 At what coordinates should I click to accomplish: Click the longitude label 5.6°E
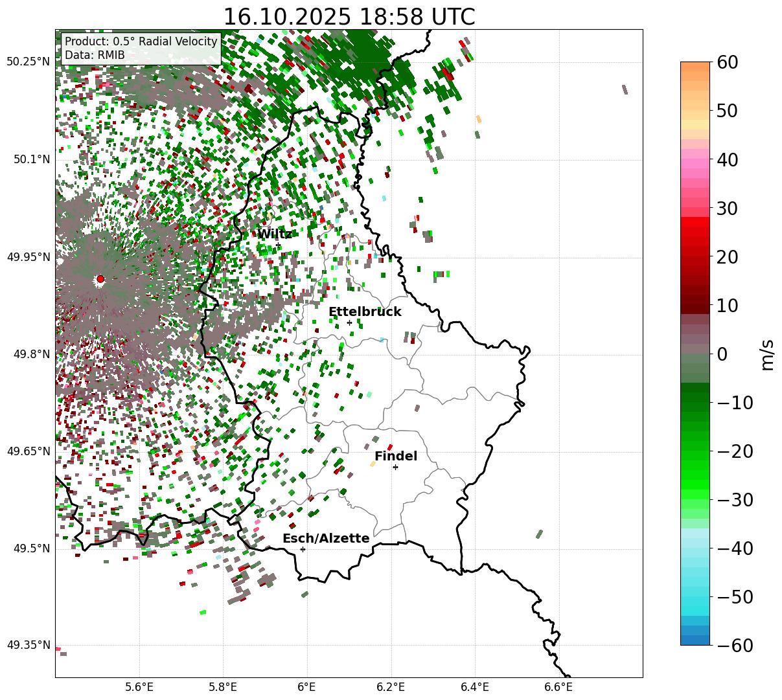(139, 687)
